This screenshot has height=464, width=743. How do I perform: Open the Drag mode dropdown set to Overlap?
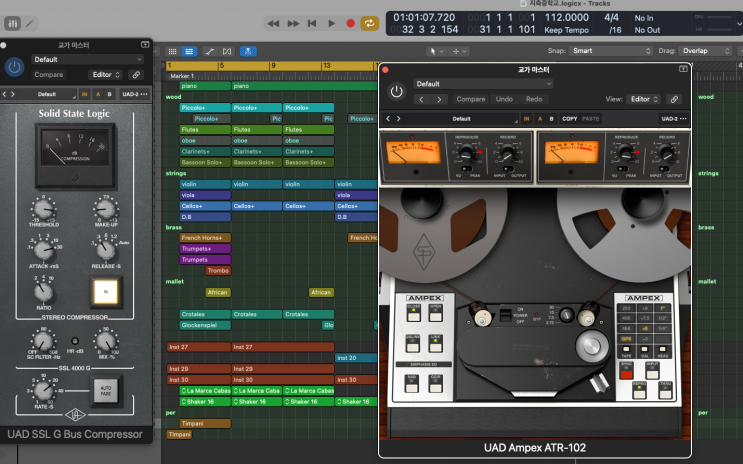click(706, 50)
